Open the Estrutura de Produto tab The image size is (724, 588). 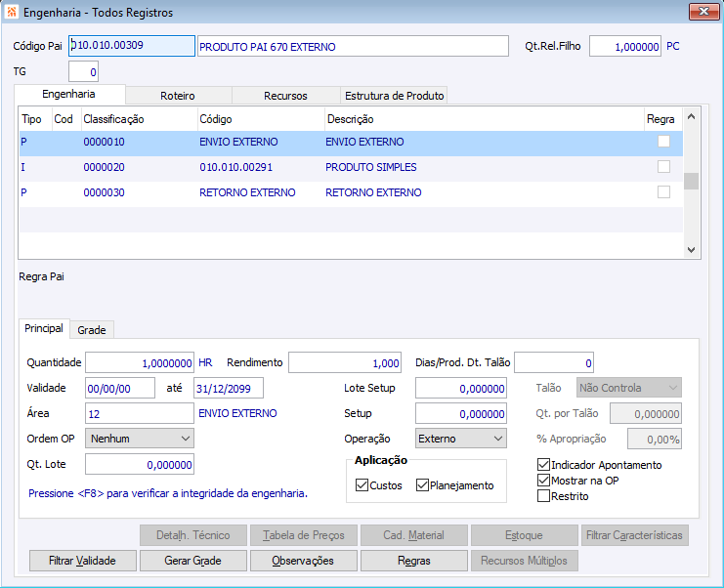pos(394,96)
